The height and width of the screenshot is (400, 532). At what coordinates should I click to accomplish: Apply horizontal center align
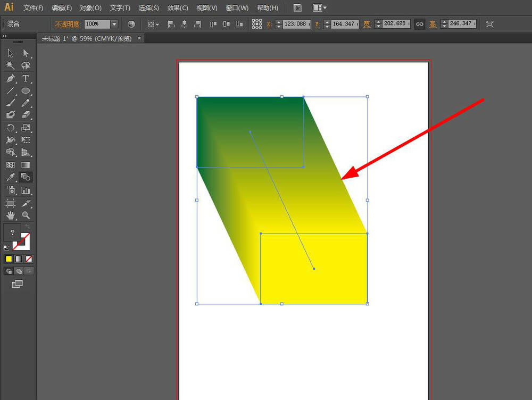click(x=185, y=24)
